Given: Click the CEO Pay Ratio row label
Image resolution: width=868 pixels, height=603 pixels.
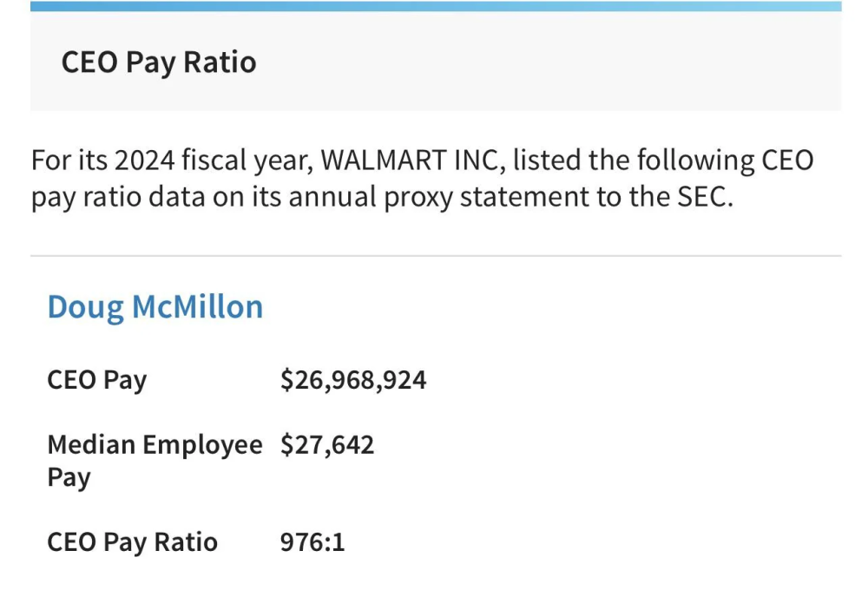Looking at the screenshot, I should [x=132, y=542].
